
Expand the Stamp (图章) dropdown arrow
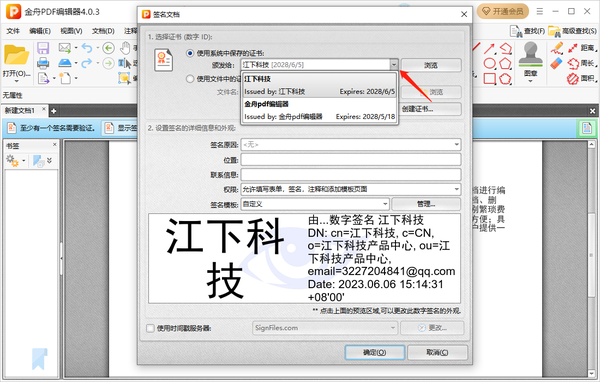tap(530, 81)
